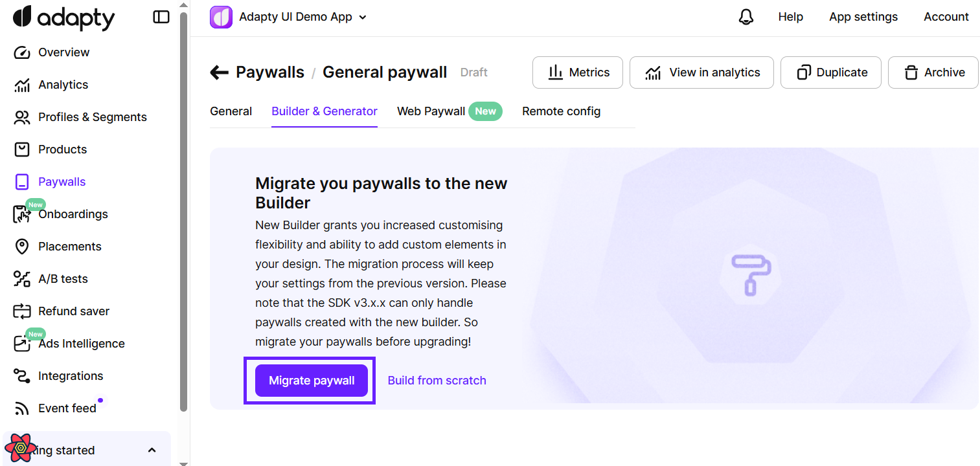Select the A/B tests sidebar icon
This screenshot has height=466, width=980.
pyautogui.click(x=21, y=278)
